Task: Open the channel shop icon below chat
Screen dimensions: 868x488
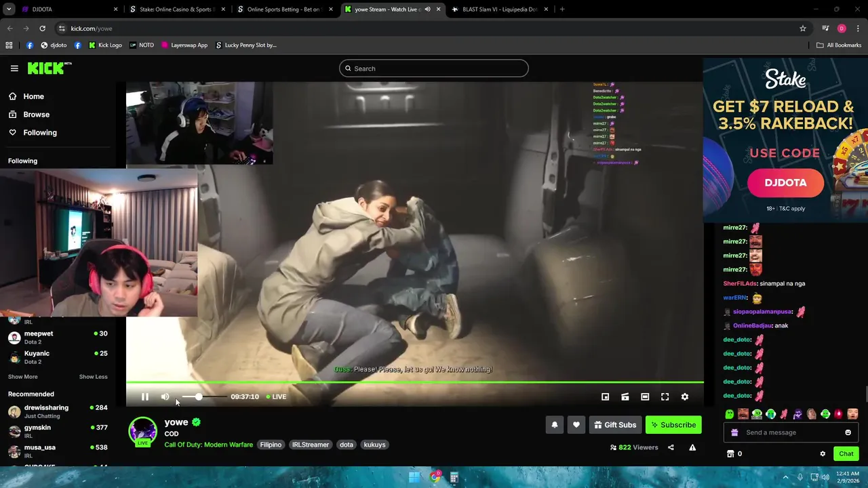Action: pos(730,453)
